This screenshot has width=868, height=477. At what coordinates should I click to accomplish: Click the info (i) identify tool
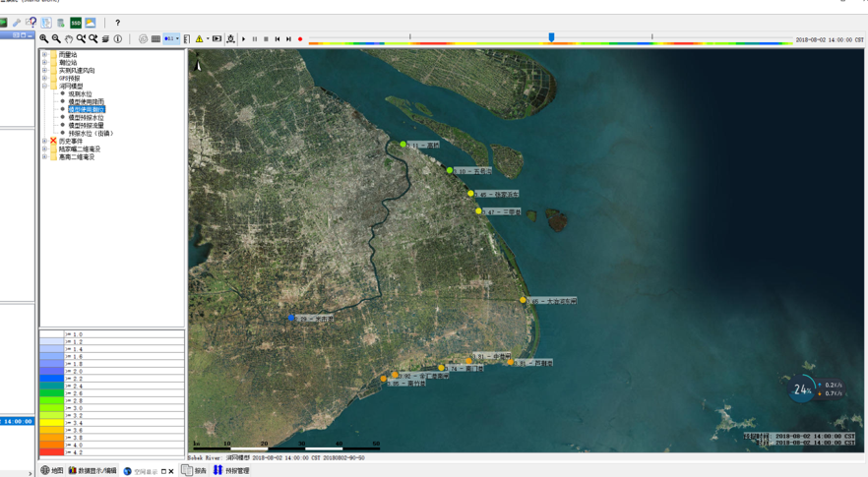[x=118, y=39]
